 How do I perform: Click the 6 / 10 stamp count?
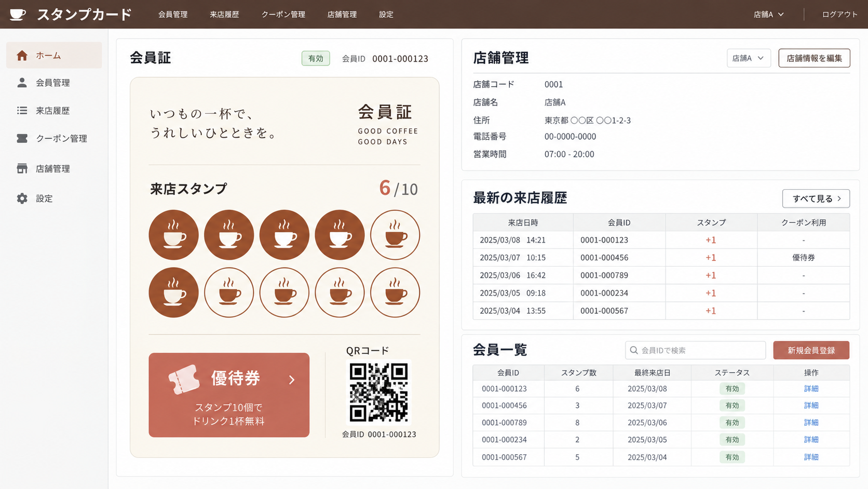[x=398, y=188]
